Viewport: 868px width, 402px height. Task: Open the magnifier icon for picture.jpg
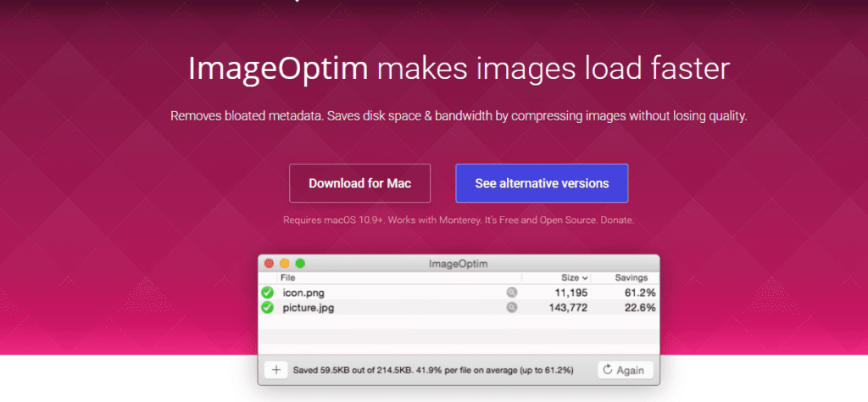pos(511,307)
